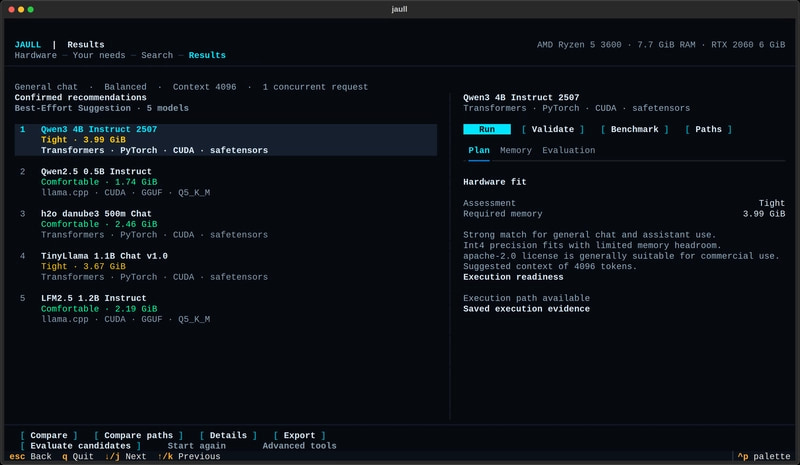The width and height of the screenshot is (800, 465).
Task: Click 'Suggested context of 4096 tokens' line
Action: [x=550, y=266]
